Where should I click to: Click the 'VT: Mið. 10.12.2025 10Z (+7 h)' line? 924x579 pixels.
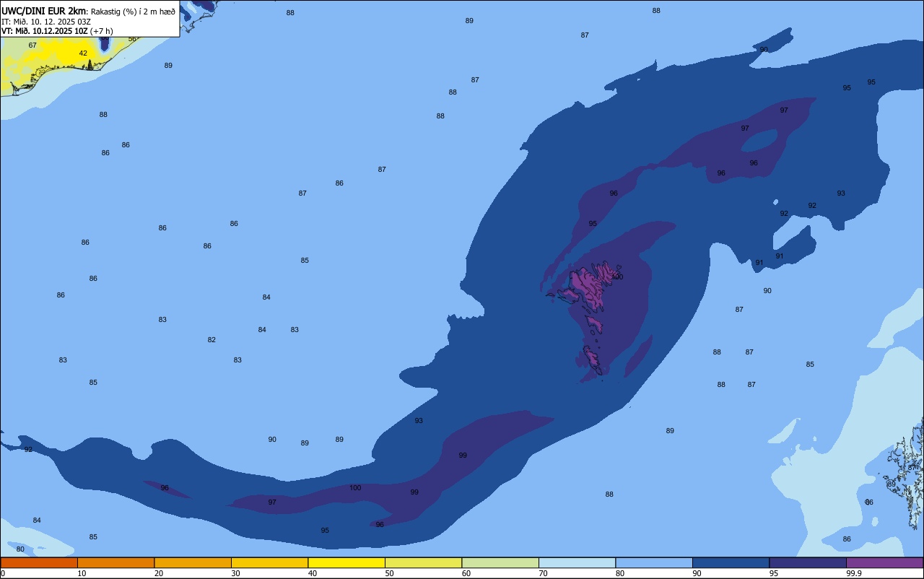click(57, 31)
